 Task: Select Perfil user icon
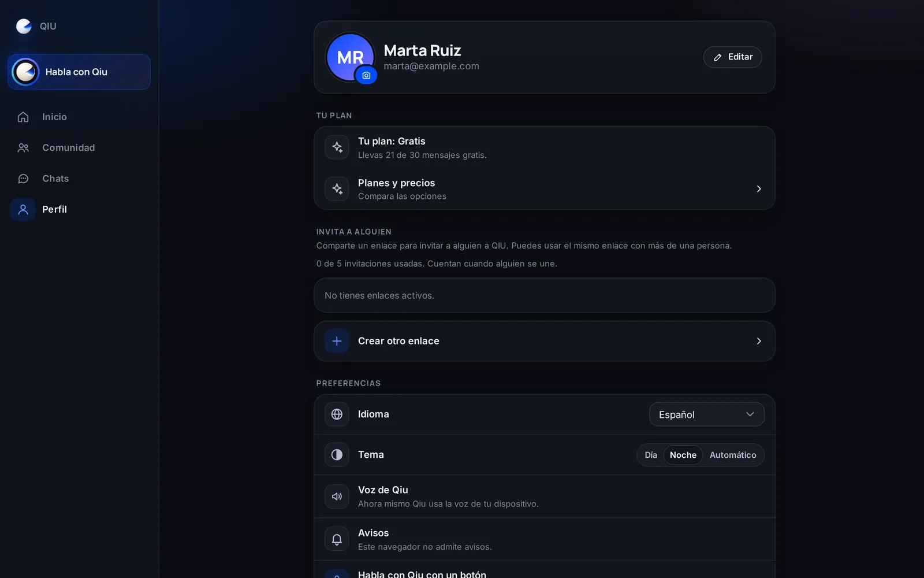pyautogui.click(x=23, y=209)
